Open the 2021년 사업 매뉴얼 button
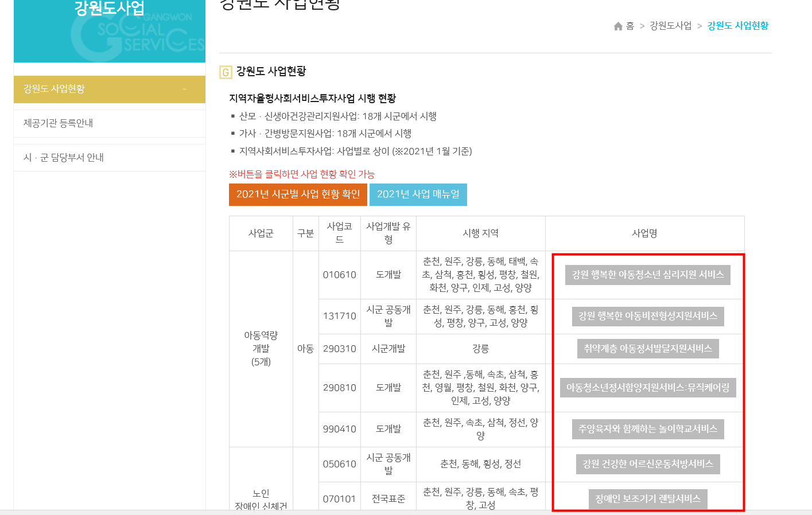This screenshot has width=812, height=515. (x=418, y=194)
